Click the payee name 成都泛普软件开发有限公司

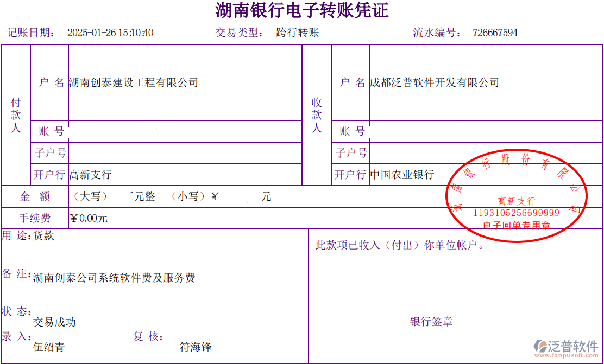click(x=434, y=83)
